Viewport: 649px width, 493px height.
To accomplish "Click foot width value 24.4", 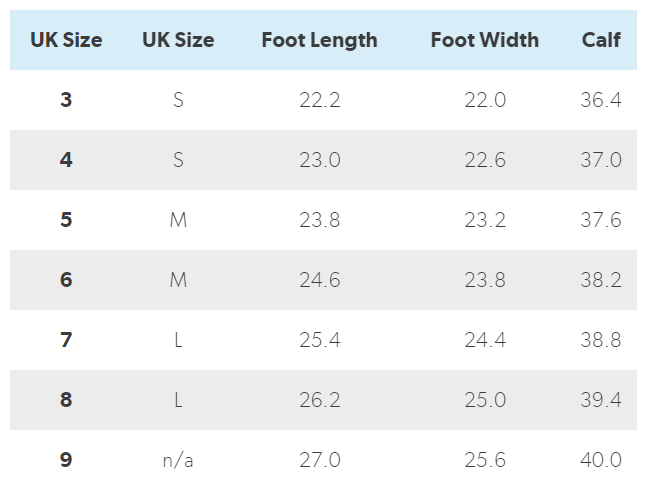I will click(x=485, y=340).
